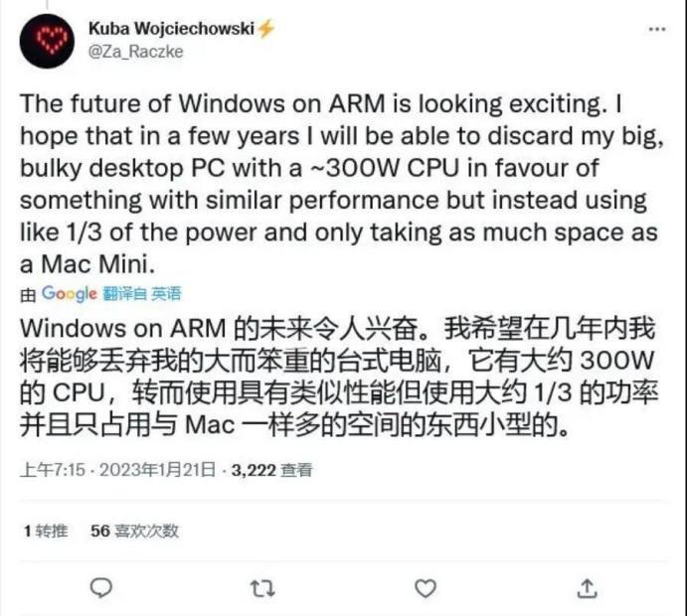
Task: Open Kuba Wojciechowski's heart profile picture
Action: (47, 41)
